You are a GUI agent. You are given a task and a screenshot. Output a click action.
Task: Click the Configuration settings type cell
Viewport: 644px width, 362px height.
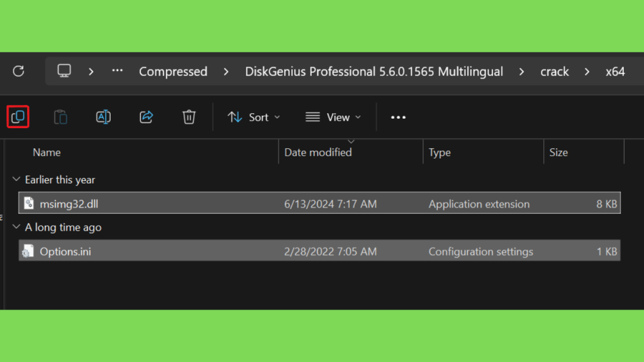481,251
